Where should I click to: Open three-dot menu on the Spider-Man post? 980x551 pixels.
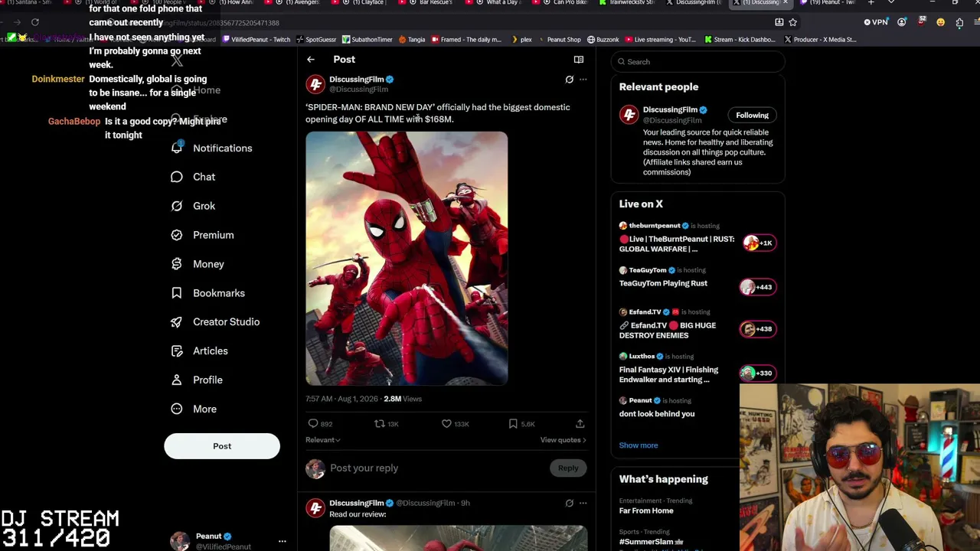pyautogui.click(x=583, y=80)
